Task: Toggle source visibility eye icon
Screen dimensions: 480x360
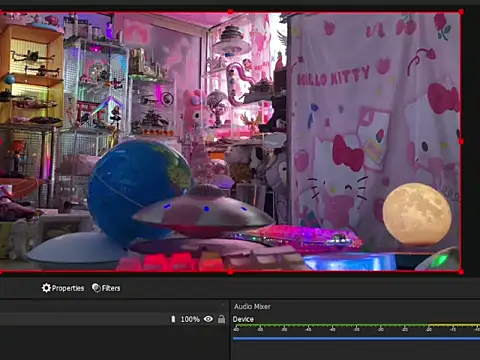Action: click(208, 319)
